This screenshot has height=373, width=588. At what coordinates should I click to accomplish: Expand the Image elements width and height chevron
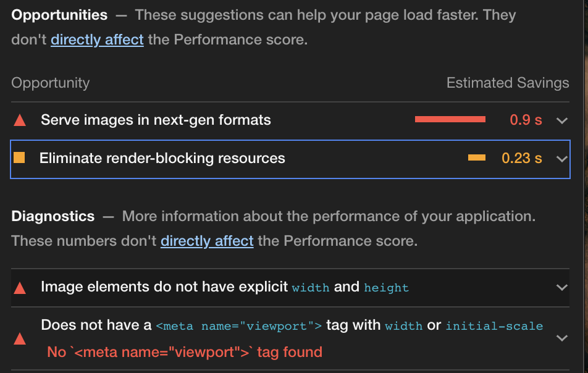[x=561, y=288]
